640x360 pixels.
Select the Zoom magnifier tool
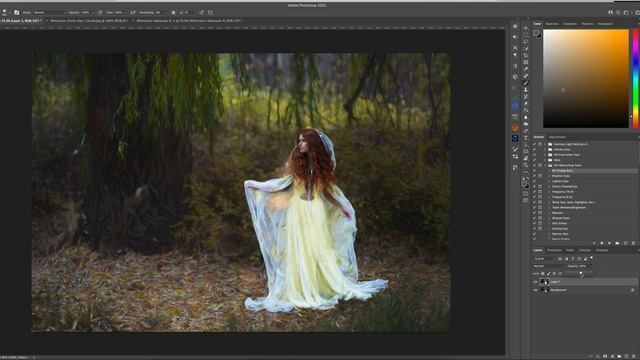click(525, 165)
